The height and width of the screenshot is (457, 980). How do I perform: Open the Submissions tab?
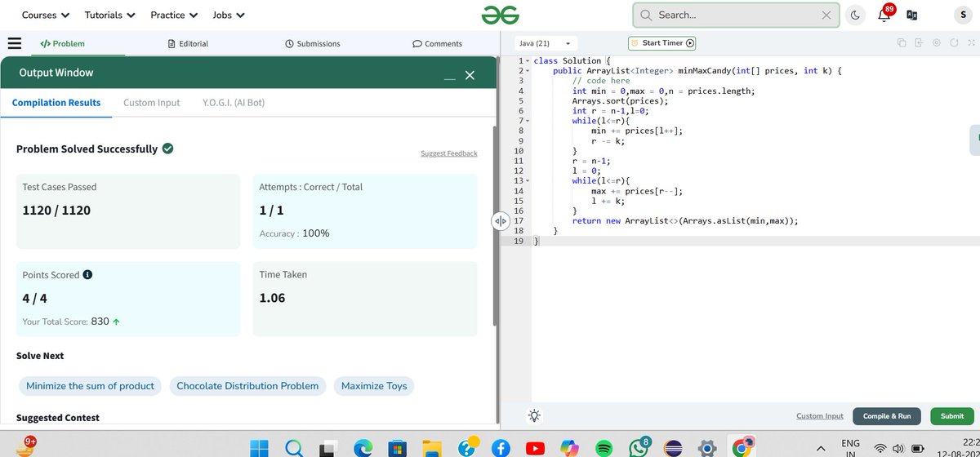(313, 43)
